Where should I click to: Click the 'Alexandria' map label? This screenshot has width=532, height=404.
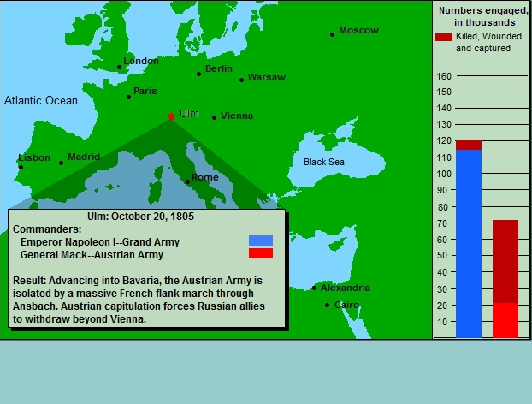tap(346, 288)
